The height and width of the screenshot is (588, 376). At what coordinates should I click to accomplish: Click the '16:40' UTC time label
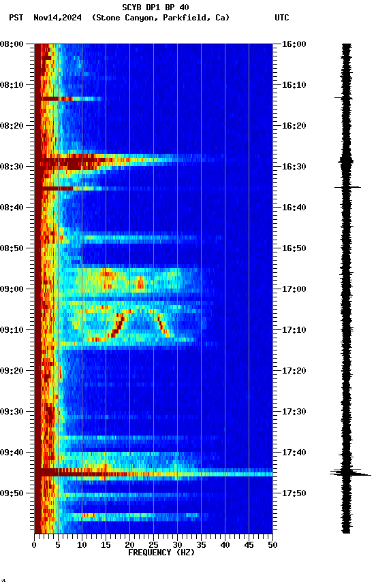tap(294, 208)
